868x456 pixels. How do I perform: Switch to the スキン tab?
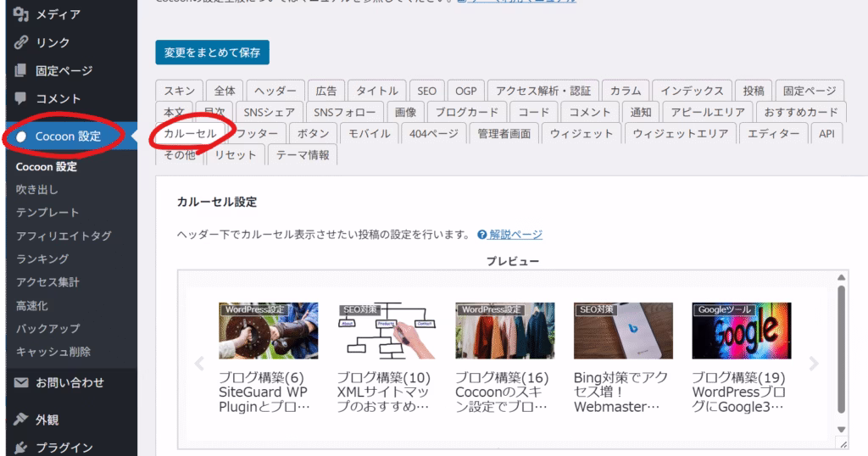[180, 91]
